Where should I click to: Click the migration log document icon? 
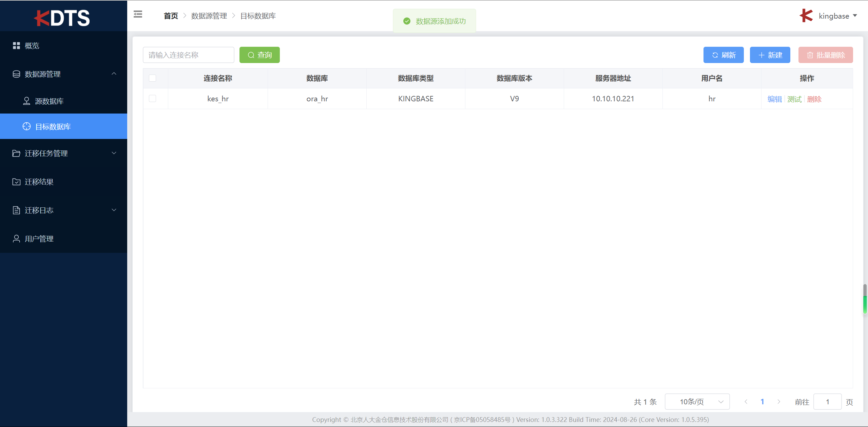16,210
